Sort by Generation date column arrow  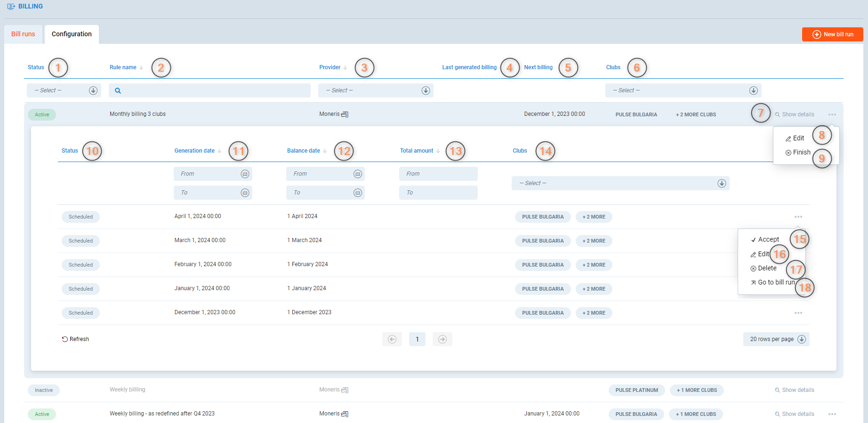pyautogui.click(x=219, y=151)
